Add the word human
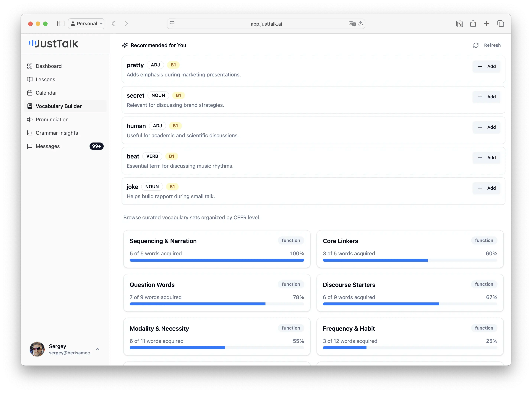 point(486,127)
